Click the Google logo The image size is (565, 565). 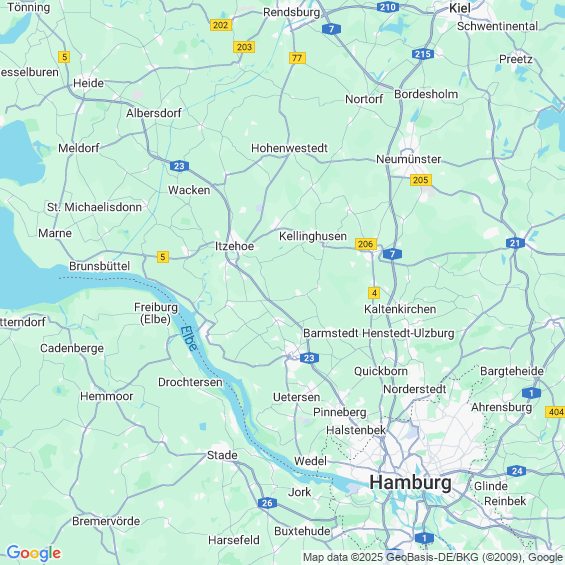[x=34, y=553]
